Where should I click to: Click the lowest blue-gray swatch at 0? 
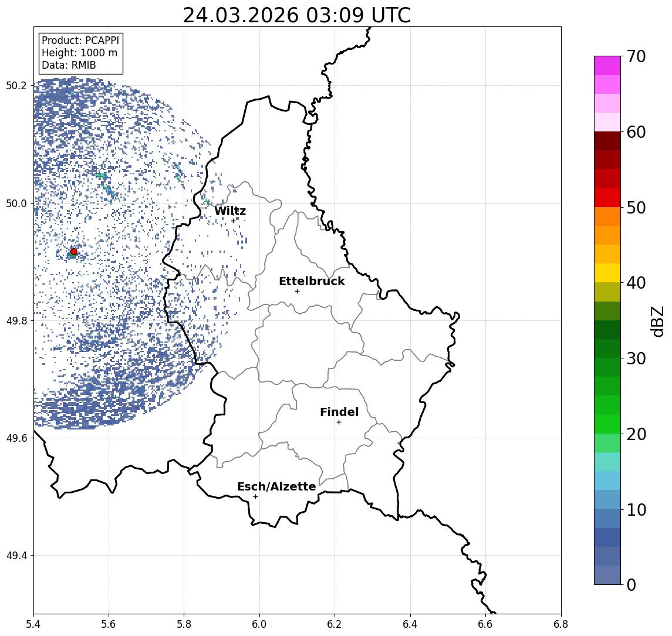click(607, 575)
